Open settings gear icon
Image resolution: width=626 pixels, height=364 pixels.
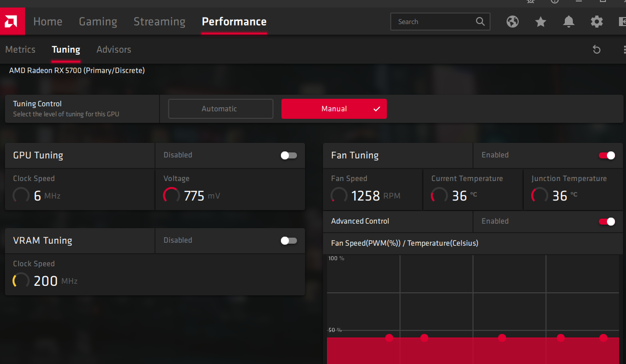(x=596, y=22)
